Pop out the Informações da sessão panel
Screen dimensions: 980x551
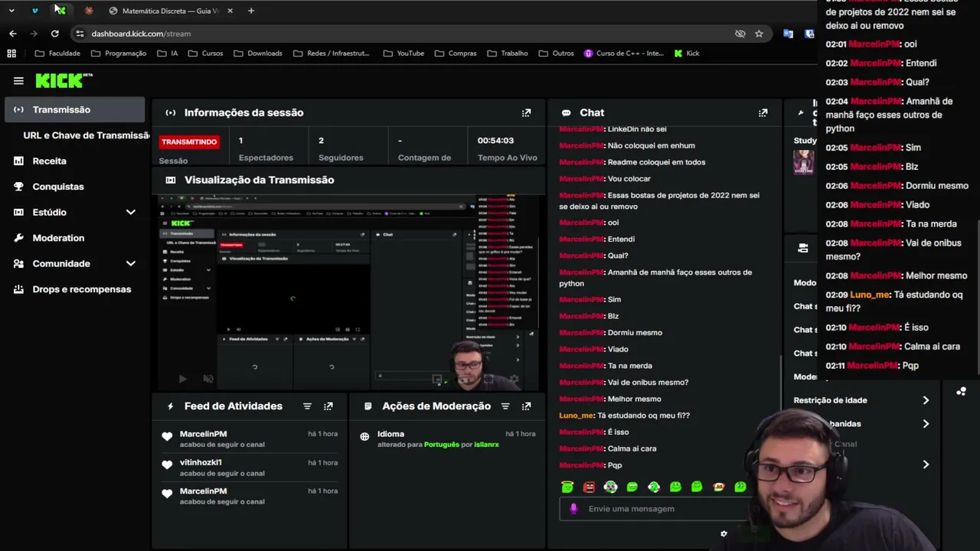526,112
